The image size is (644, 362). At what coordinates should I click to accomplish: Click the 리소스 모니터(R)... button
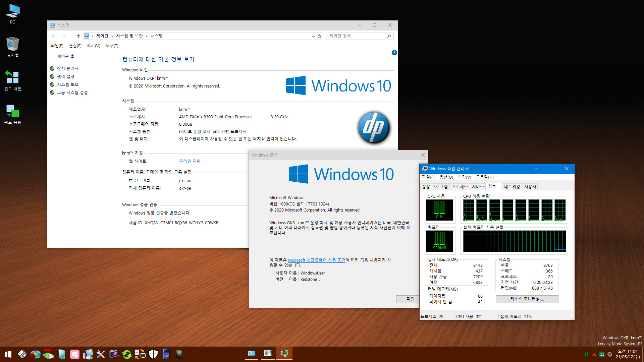[527, 299]
